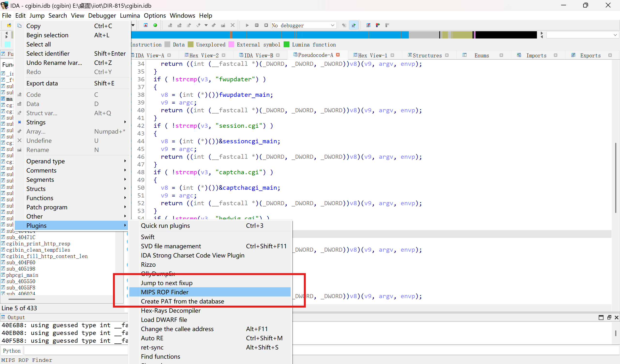Click the array asterisk toolbar icon
This screenshot has width=620, height=364.
point(214,25)
